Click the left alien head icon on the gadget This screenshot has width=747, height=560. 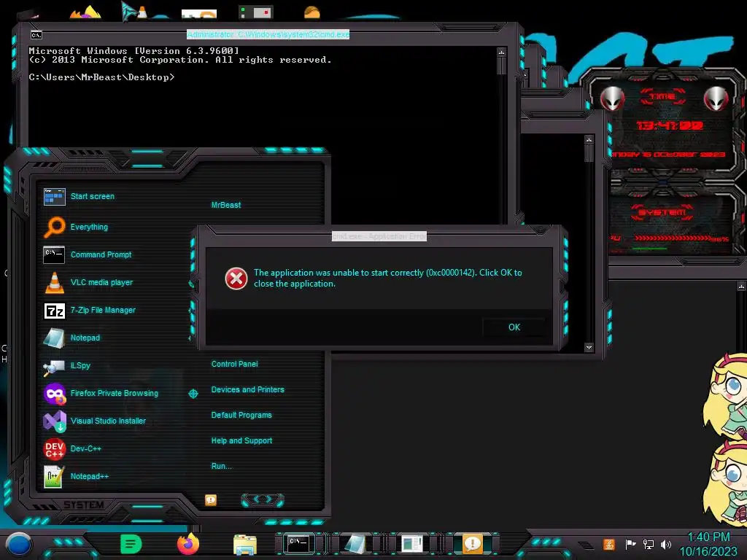coord(611,98)
